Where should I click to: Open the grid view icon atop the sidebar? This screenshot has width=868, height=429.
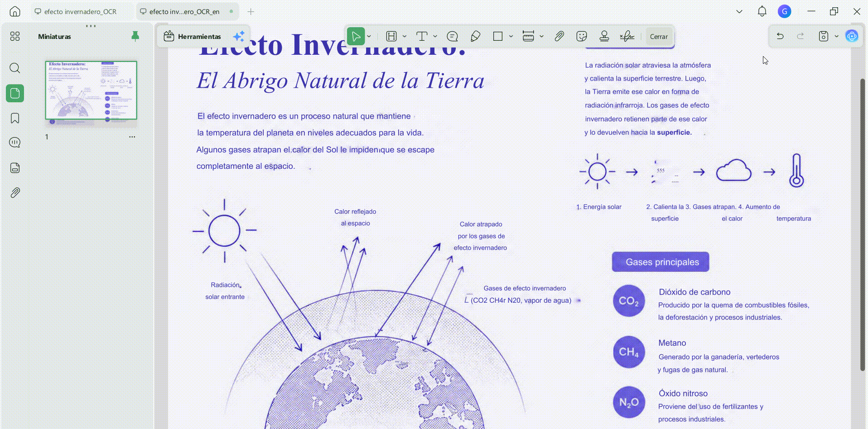point(15,36)
